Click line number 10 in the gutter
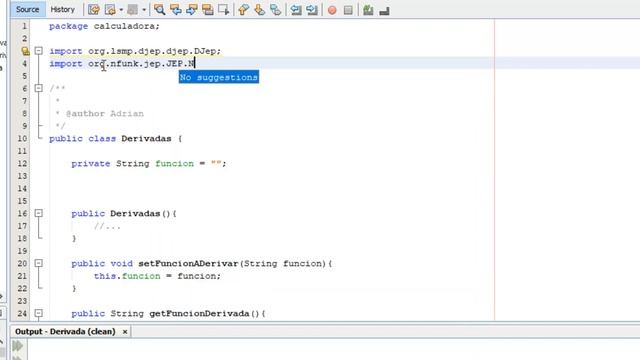The height and width of the screenshot is (360, 640). click(x=22, y=138)
